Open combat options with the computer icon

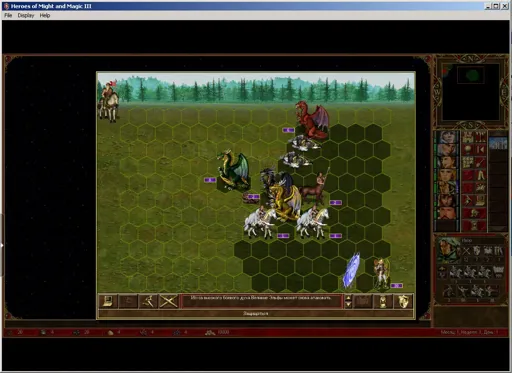click(108, 301)
